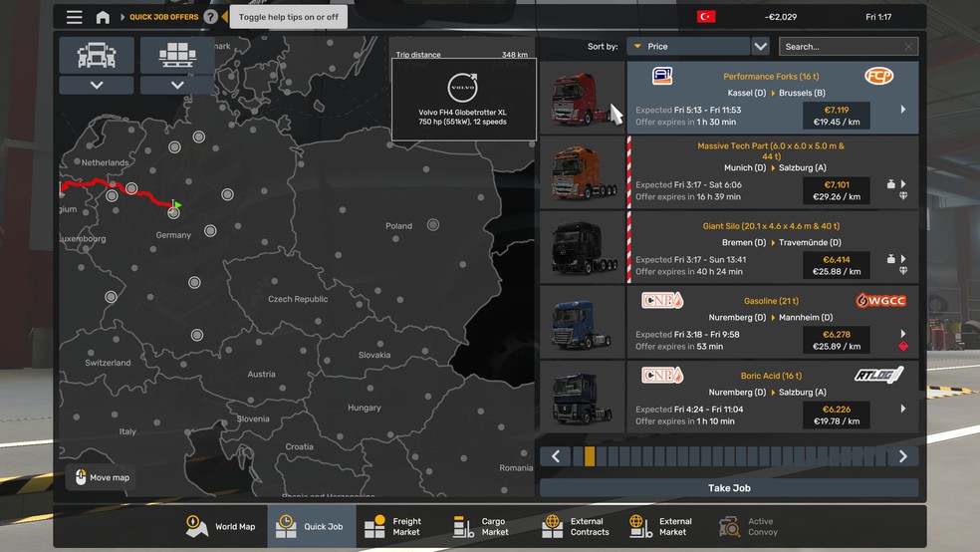Toggle sort order arrow button
The height and width of the screenshot is (552, 980).
(761, 47)
